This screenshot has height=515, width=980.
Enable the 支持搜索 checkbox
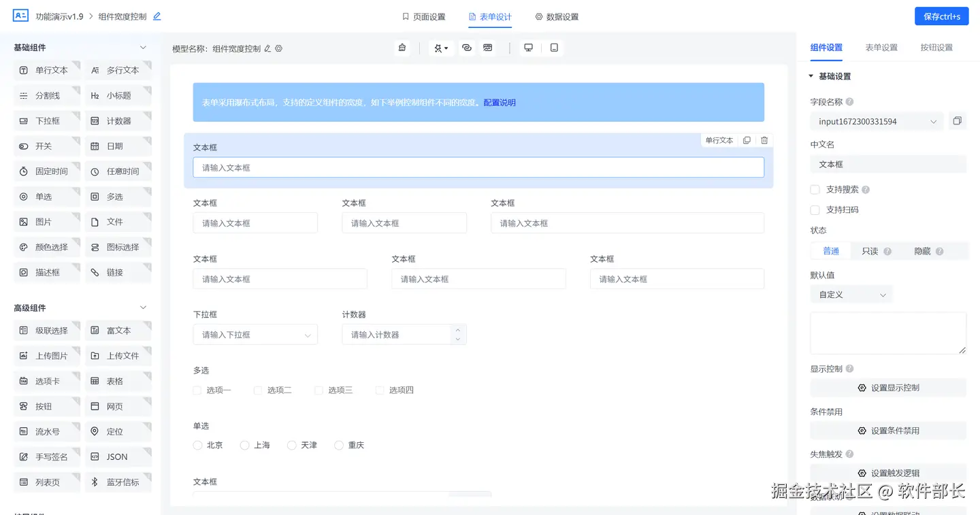click(x=815, y=190)
